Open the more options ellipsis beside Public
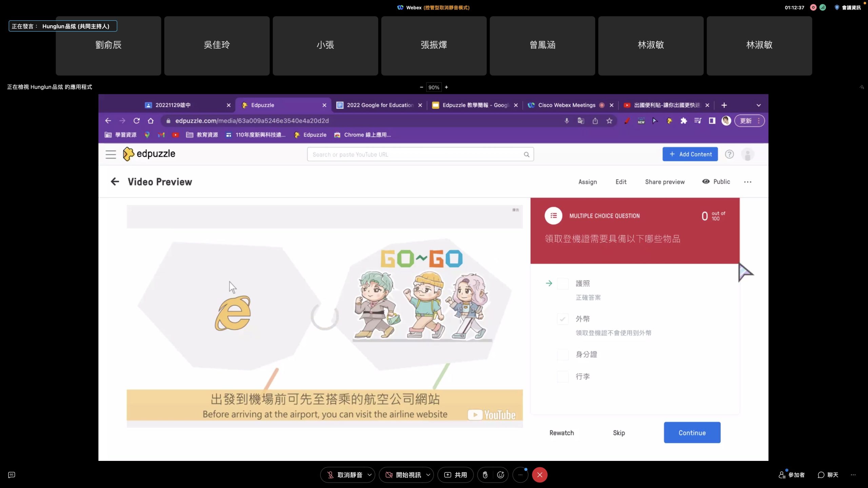The image size is (868, 488). point(748,182)
